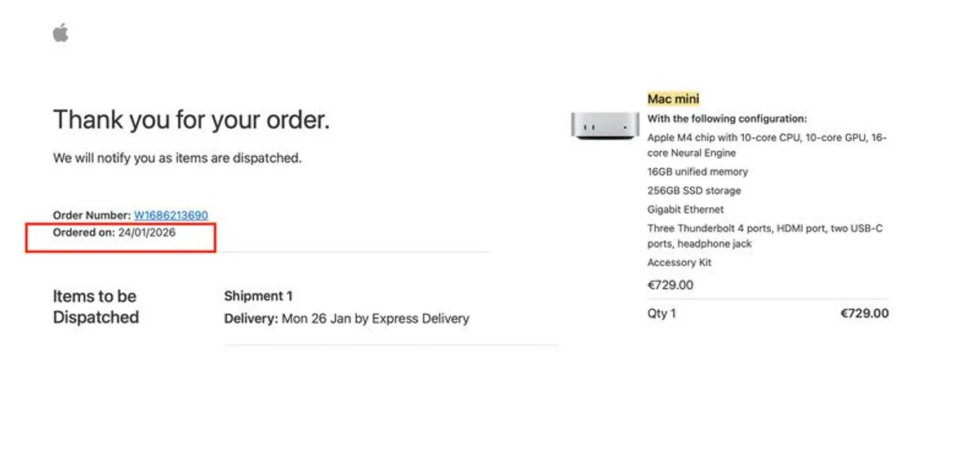
Task: Click the Express Delivery date line
Action: click(346, 318)
